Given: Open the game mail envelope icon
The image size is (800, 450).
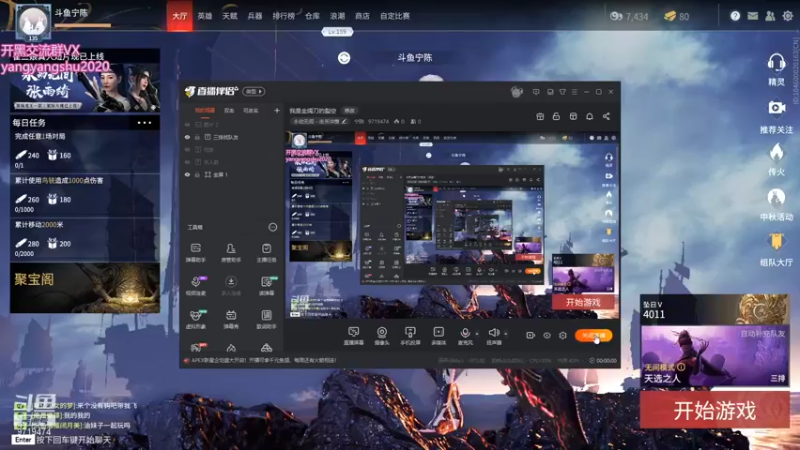Looking at the screenshot, I should 753,16.
